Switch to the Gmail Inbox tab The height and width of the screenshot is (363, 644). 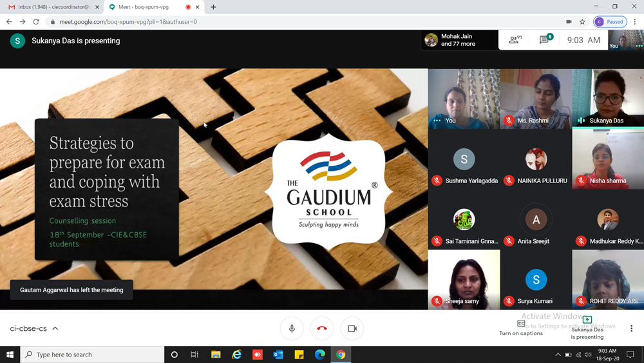(x=53, y=7)
